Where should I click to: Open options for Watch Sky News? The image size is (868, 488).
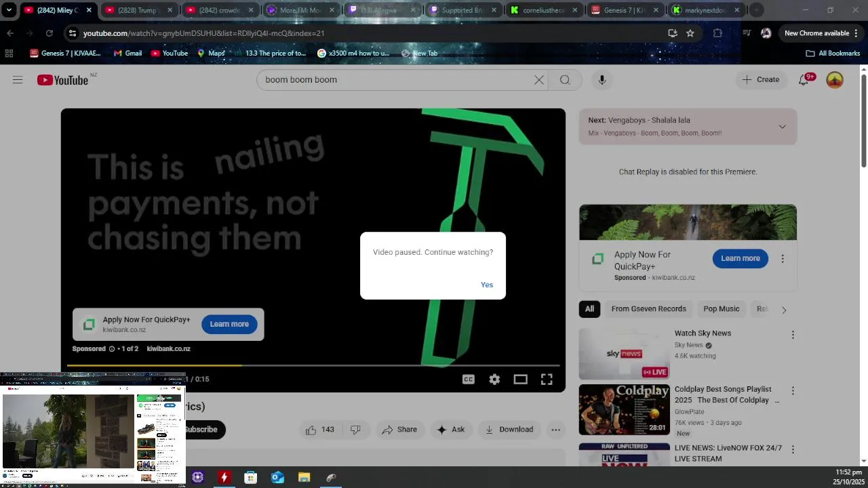tap(793, 334)
